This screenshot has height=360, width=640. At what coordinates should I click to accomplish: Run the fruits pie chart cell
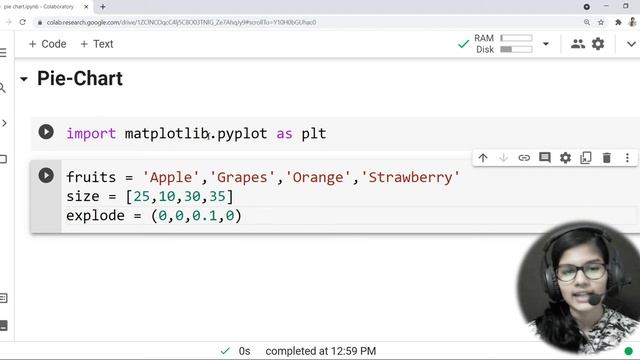click(46, 176)
